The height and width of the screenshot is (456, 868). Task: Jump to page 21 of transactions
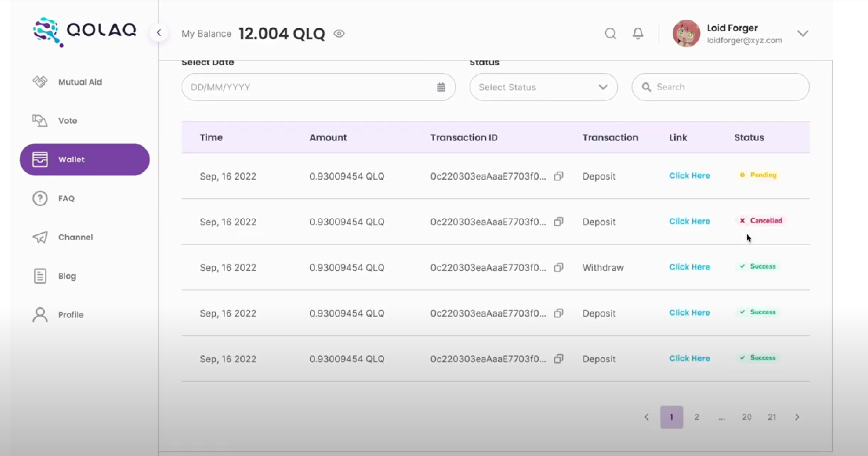click(772, 417)
